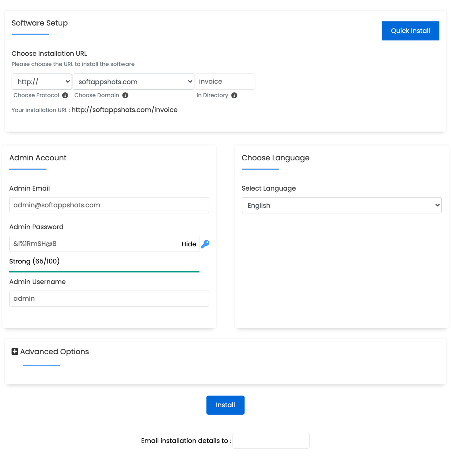Click the info icon beside Choose Domain
Screen dimensions: 451x476
pyautogui.click(x=125, y=95)
